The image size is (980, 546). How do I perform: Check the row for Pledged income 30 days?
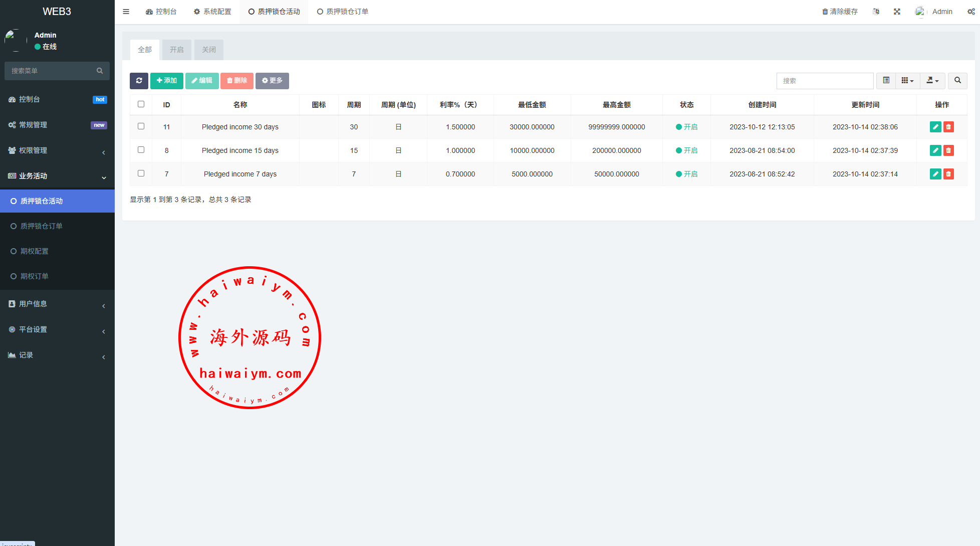pyautogui.click(x=141, y=126)
